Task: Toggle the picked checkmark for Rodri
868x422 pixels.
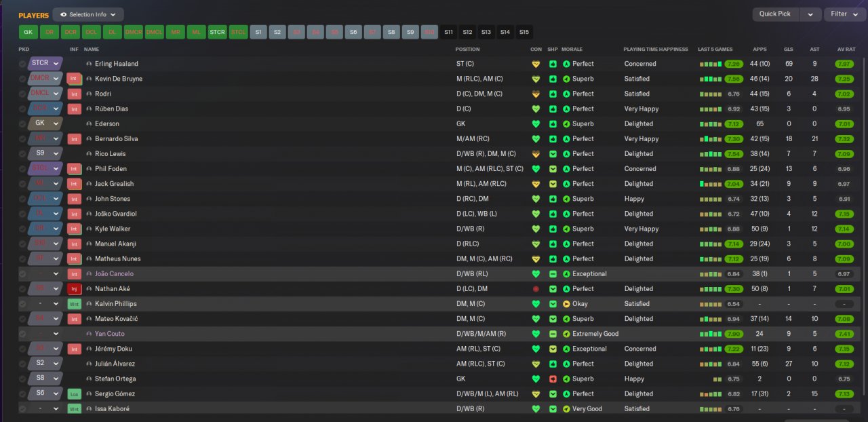Action: point(22,94)
